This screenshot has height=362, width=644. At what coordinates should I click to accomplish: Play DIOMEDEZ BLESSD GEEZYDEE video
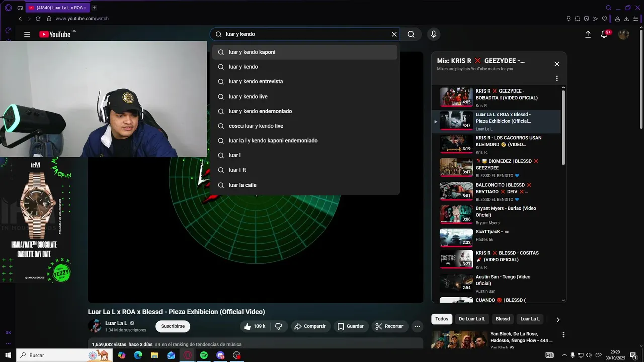coord(496,168)
